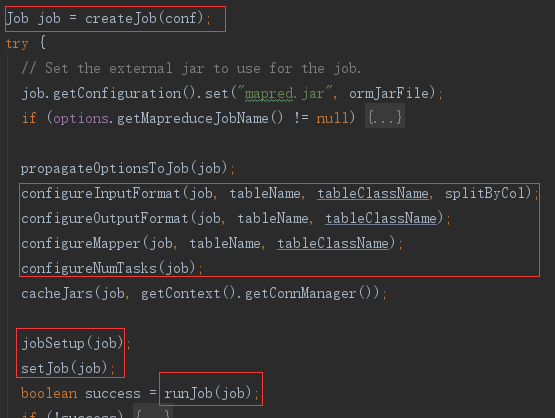555x418 pixels.
Task: Click the boolean keyword before success
Action: 49,393
